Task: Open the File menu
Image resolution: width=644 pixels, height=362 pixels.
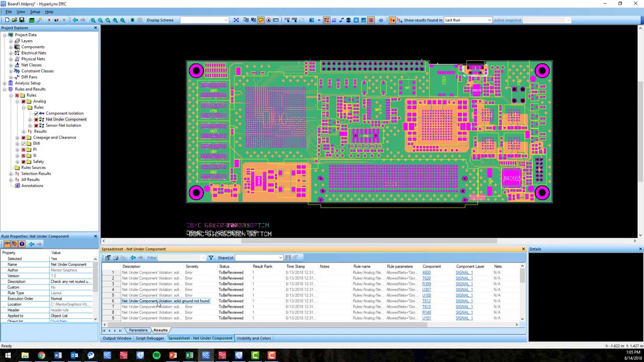Action: click(x=9, y=12)
